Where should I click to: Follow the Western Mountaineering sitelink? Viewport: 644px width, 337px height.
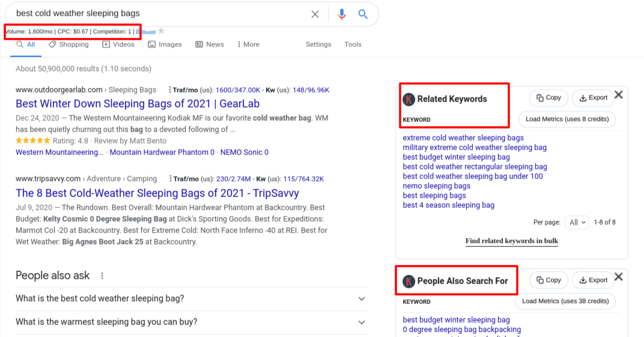click(59, 153)
